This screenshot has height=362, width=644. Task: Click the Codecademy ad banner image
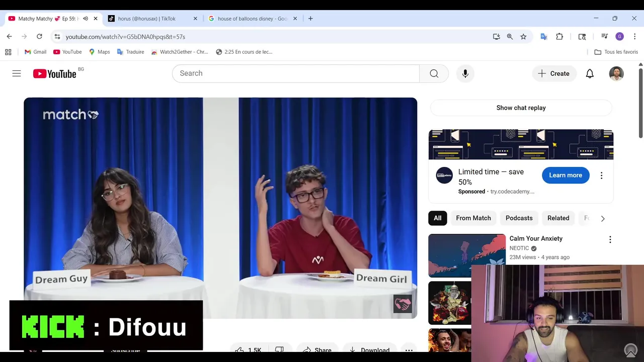click(x=521, y=144)
